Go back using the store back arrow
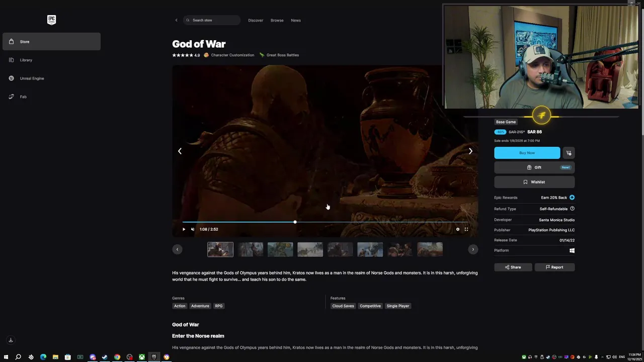 tap(176, 20)
